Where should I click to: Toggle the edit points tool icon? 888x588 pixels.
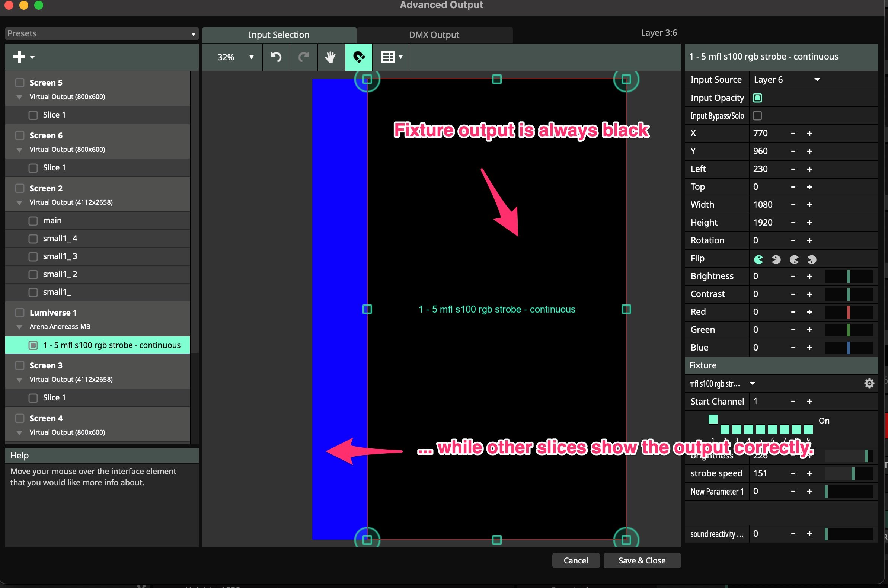coord(358,57)
